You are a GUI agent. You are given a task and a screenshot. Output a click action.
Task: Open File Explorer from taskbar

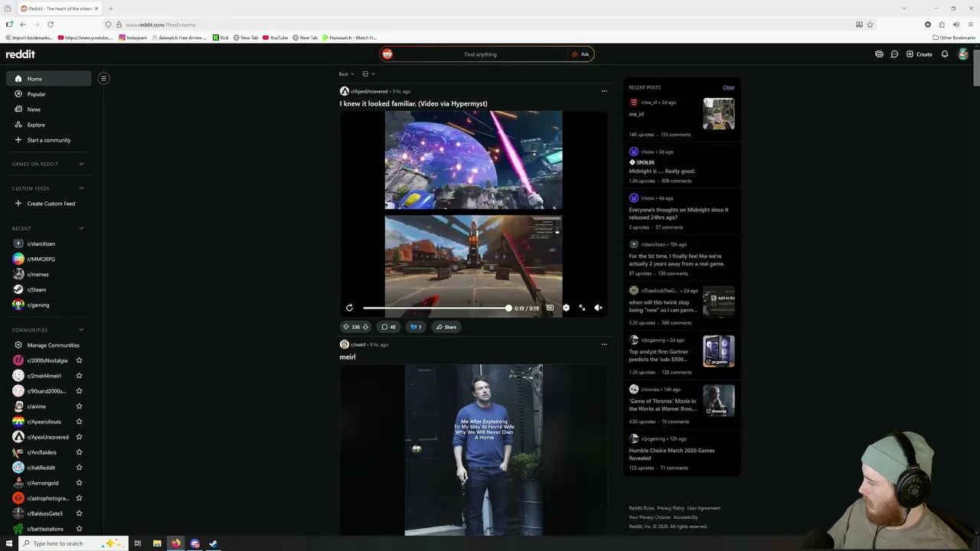pos(157,543)
